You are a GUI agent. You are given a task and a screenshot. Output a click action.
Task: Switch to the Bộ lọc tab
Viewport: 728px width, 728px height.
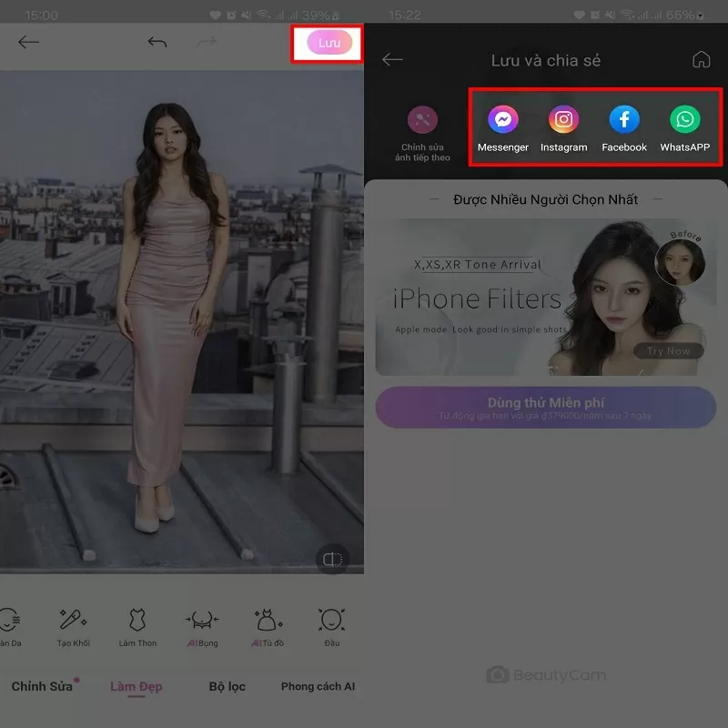[227, 686]
